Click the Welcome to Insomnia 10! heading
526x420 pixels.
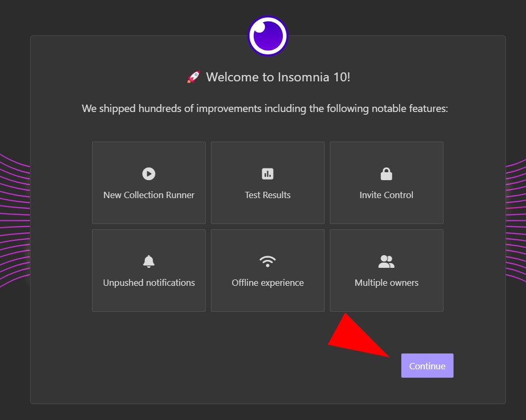click(x=278, y=77)
